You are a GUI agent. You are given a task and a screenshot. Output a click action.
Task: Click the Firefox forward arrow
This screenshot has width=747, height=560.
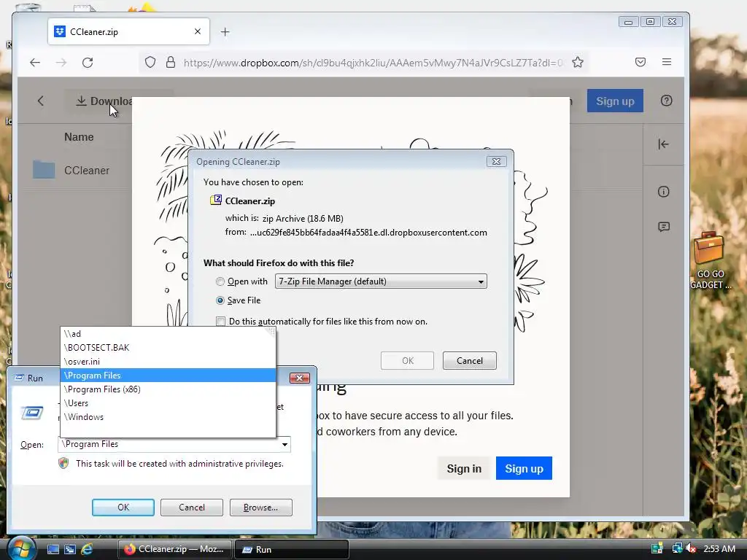pos(61,63)
